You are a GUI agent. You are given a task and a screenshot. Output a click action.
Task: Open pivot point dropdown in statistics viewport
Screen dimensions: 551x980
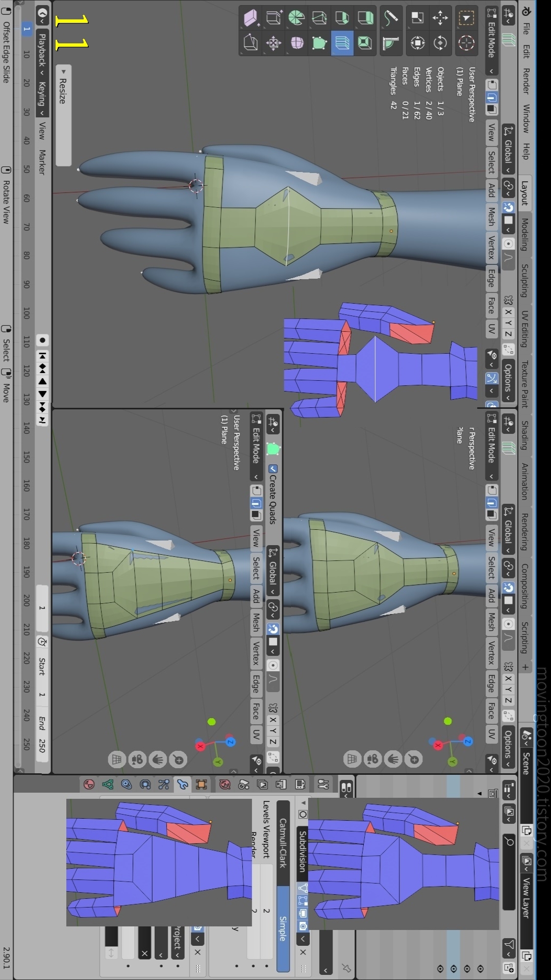[508, 188]
